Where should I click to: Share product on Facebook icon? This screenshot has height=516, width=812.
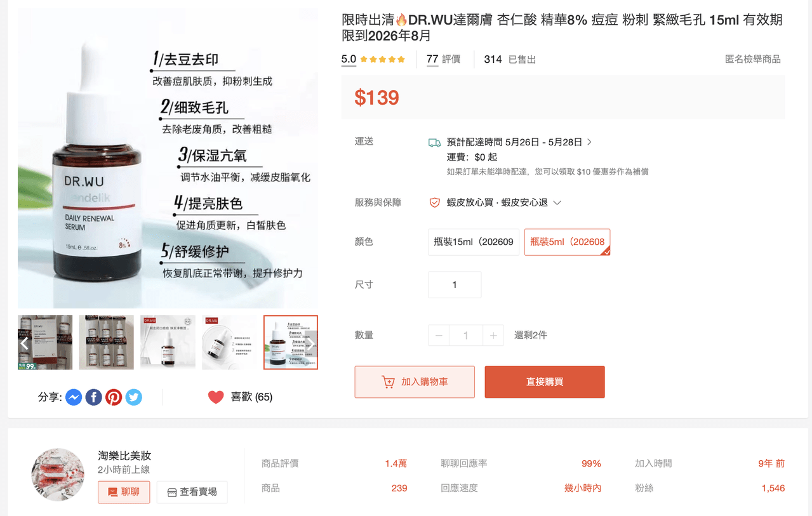click(93, 397)
